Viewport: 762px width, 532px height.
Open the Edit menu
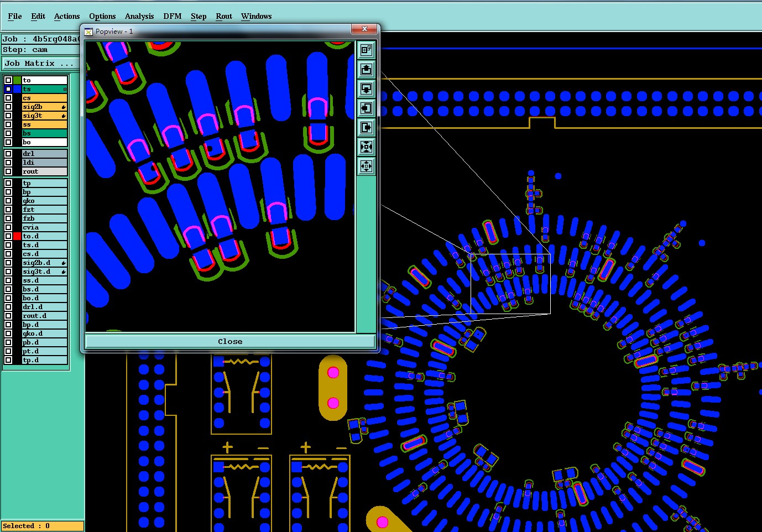38,16
